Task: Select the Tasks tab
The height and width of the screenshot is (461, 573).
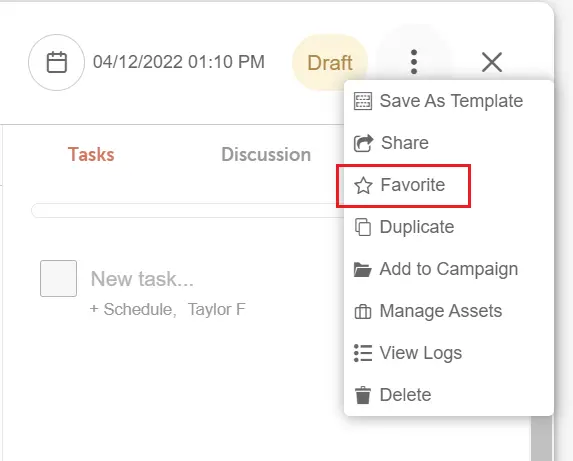Action: point(91,155)
